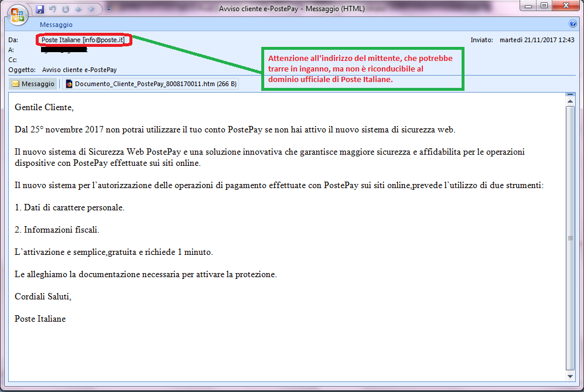584x392 pixels.
Task: Click the window title 'Avviso cliente e-PostePay - Messaggio (HTML)'
Action: [x=292, y=9]
